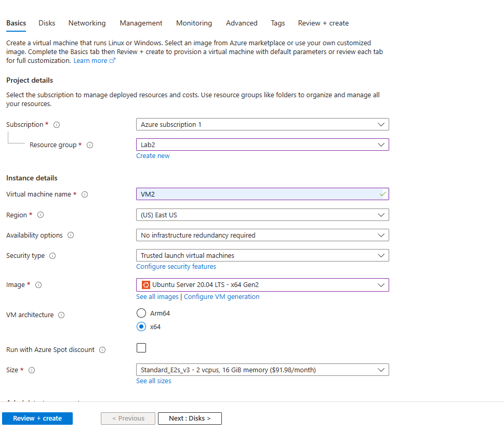Click the VM architecture info icon
The width and height of the screenshot is (504, 431).
click(x=61, y=315)
